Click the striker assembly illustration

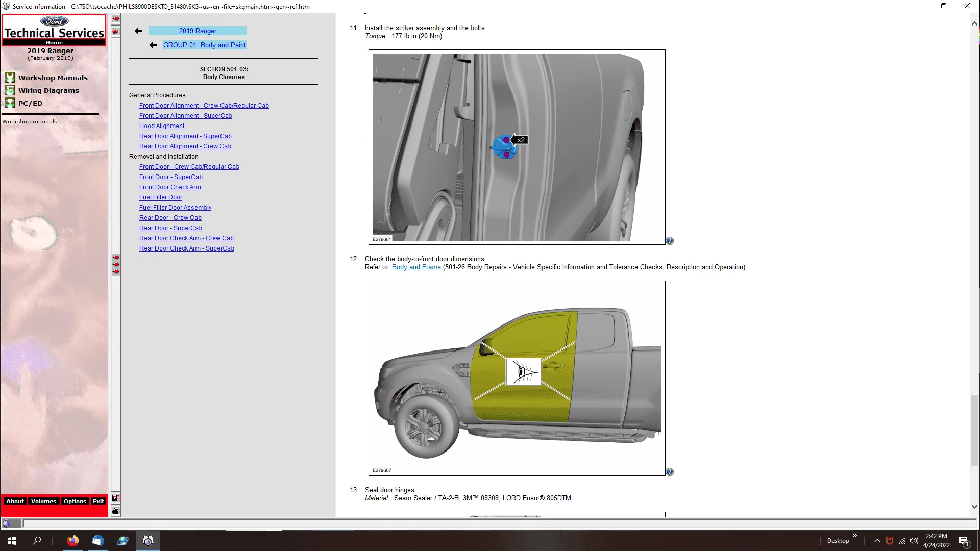coord(517,147)
